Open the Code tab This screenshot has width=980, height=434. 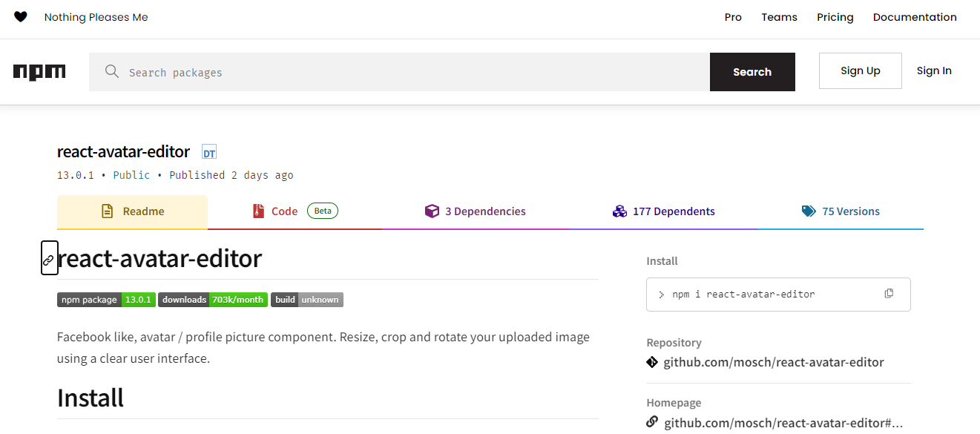295,212
